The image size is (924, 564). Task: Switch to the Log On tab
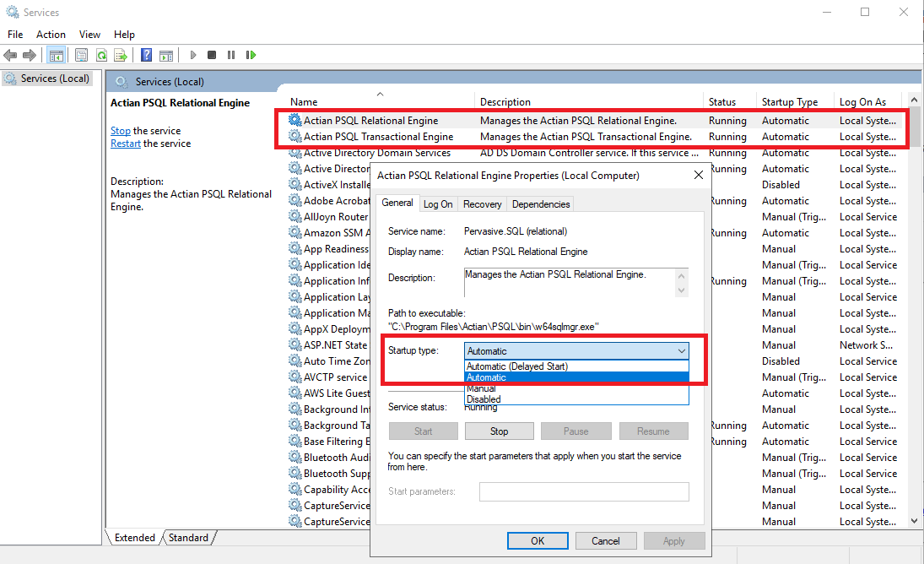coord(438,204)
